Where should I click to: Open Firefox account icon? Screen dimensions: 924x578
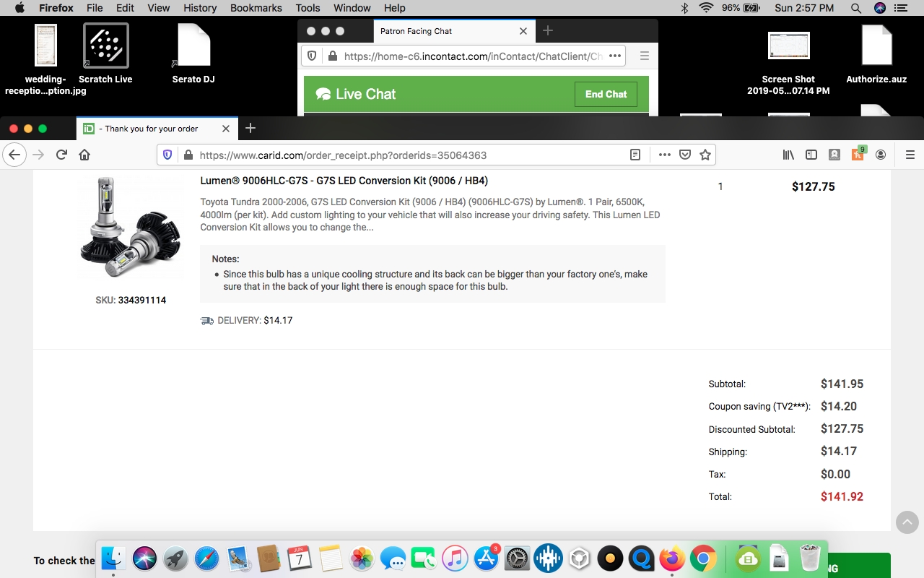click(881, 155)
